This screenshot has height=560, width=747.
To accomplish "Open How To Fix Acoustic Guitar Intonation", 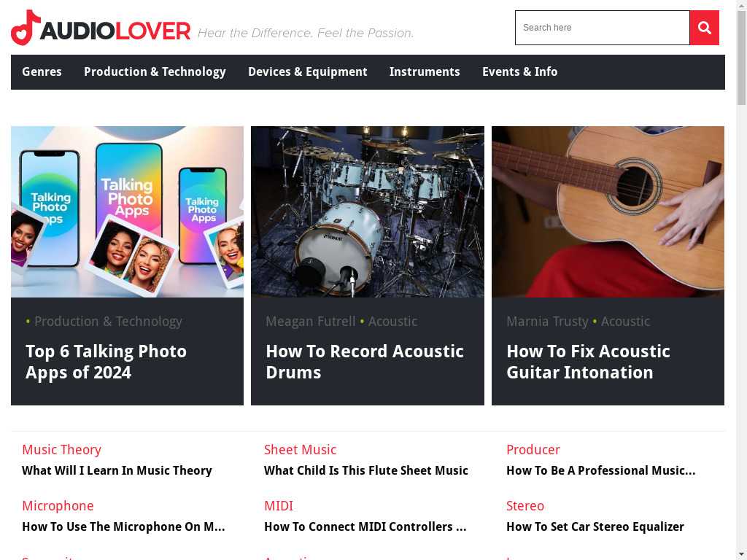I will pyautogui.click(x=589, y=362).
